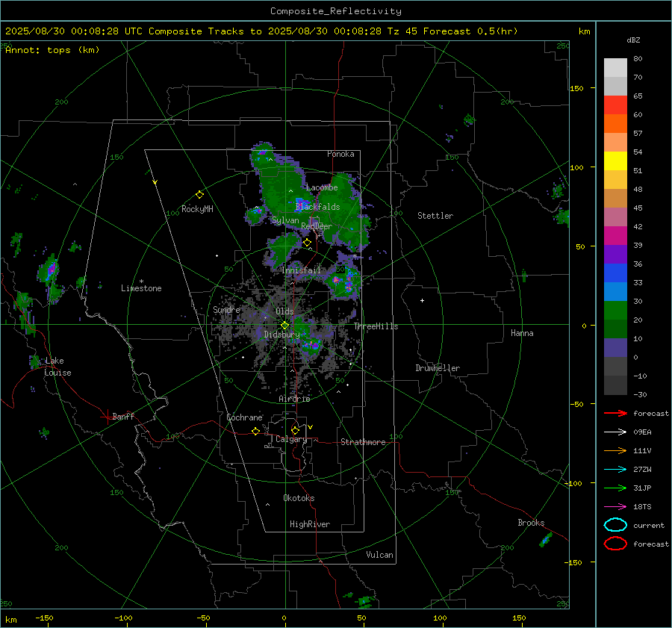Click the storm cell southeast of Didsbury
Image resolution: width=672 pixels, height=628 pixels.
click(311, 343)
